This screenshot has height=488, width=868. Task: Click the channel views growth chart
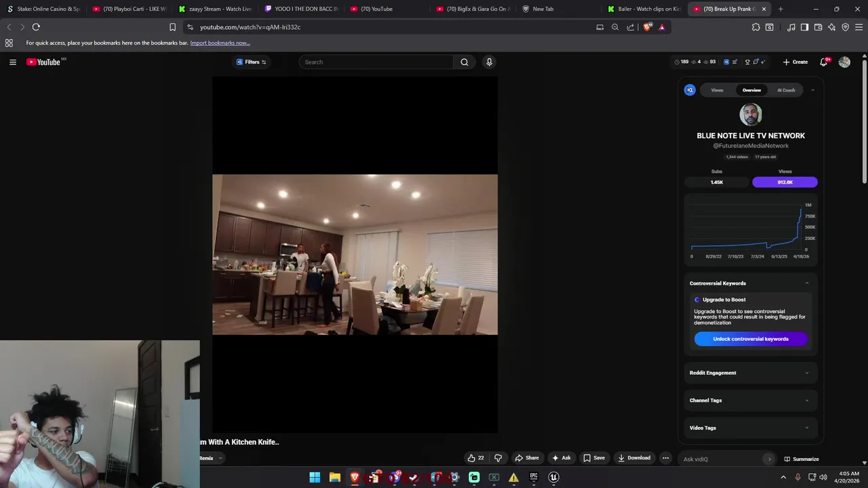pyautogui.click(x=751, y=230)
